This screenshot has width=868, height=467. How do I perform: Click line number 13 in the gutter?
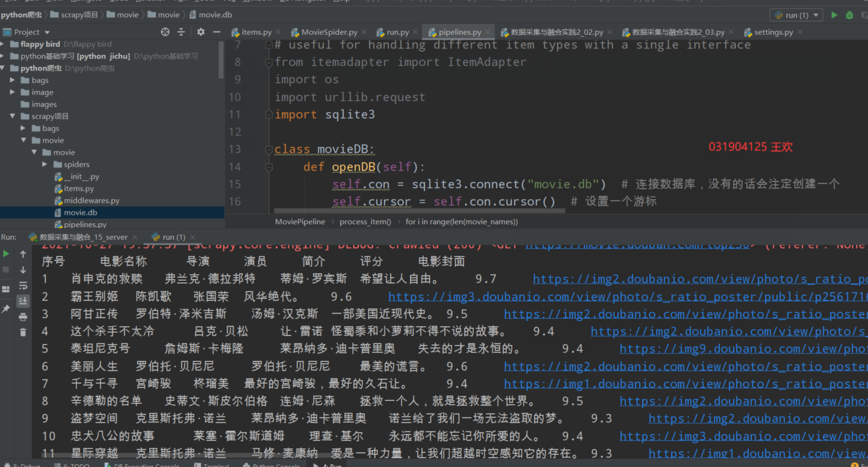click(235, 149)
